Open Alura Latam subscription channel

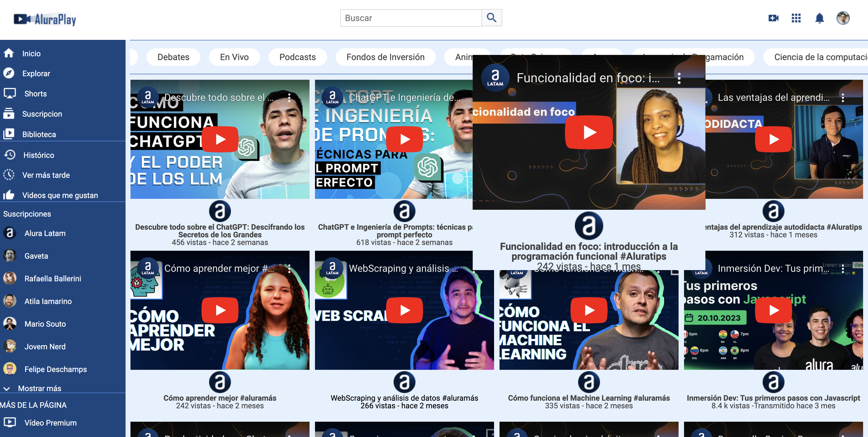point(45,233)
